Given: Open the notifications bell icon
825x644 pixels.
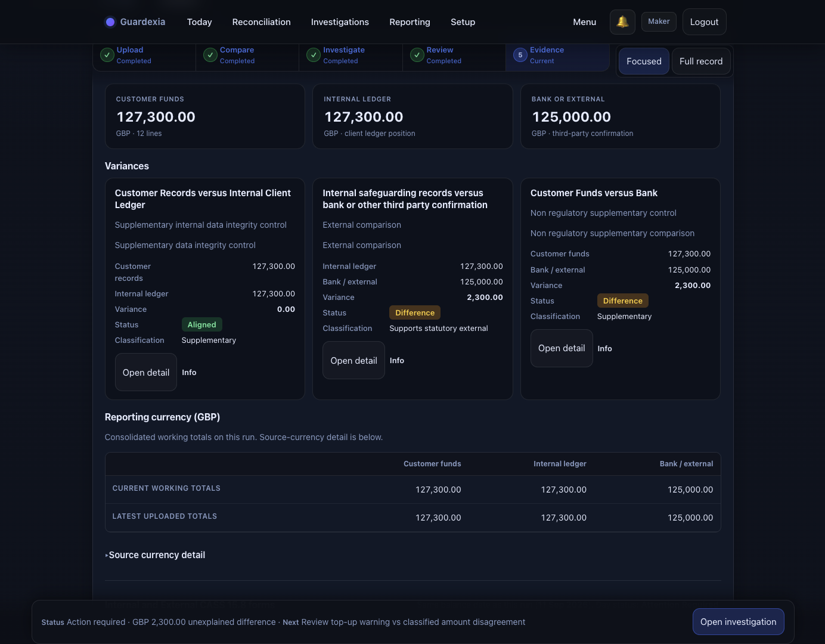Looking at the screenshot, I should [622, 22].
